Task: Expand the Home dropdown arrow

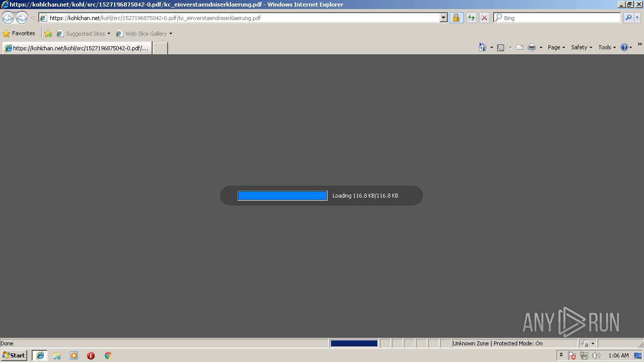Action: click(492, 47)
